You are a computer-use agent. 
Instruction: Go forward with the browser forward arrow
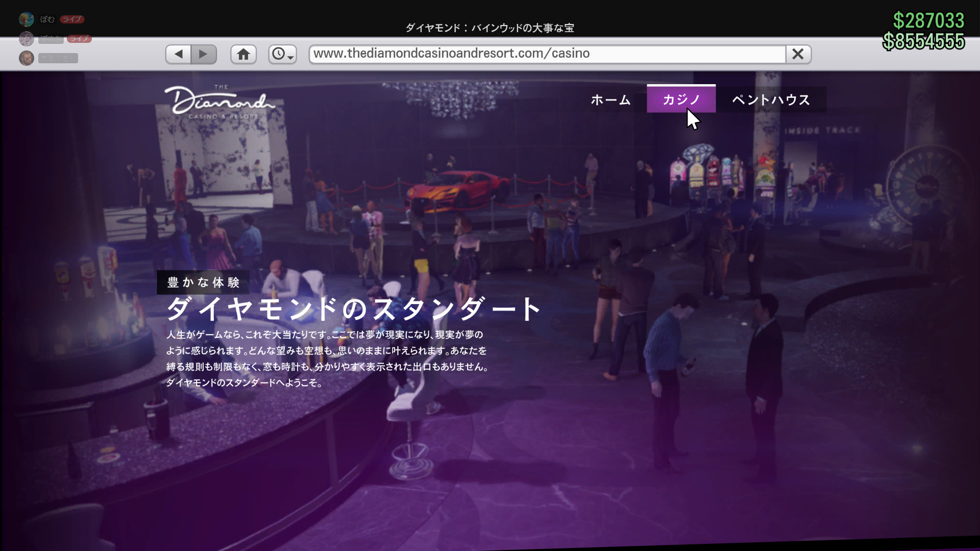click(204, 54)
